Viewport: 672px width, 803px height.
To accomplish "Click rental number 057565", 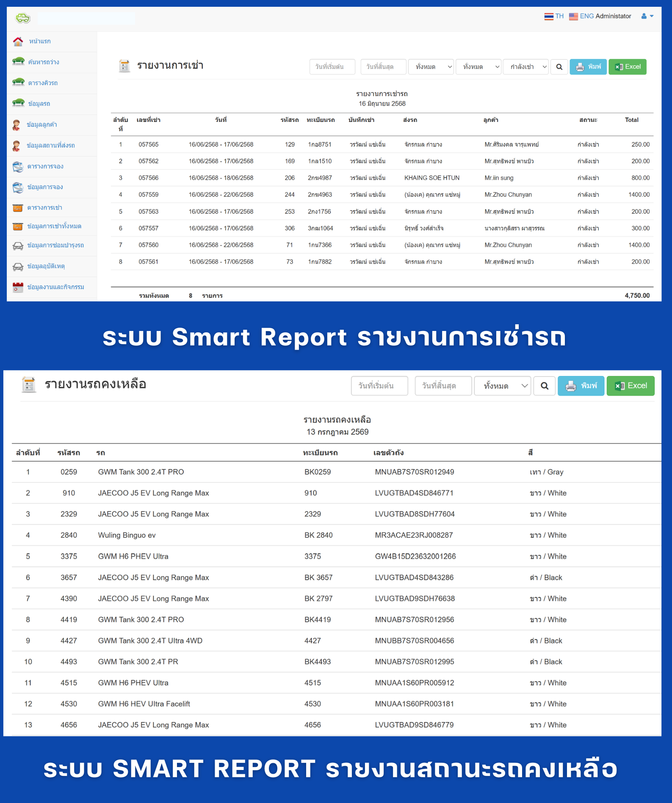I will click(x=149, y=144).
